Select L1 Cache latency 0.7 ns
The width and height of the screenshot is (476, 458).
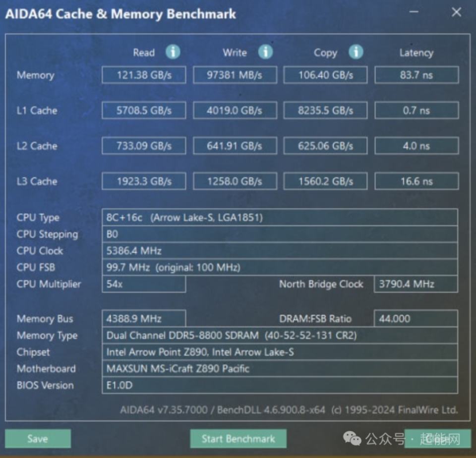coord(416,110)
